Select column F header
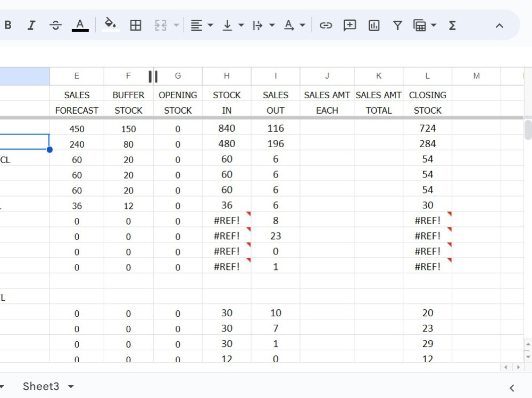The image size is (532, 398). pos(128,76)
